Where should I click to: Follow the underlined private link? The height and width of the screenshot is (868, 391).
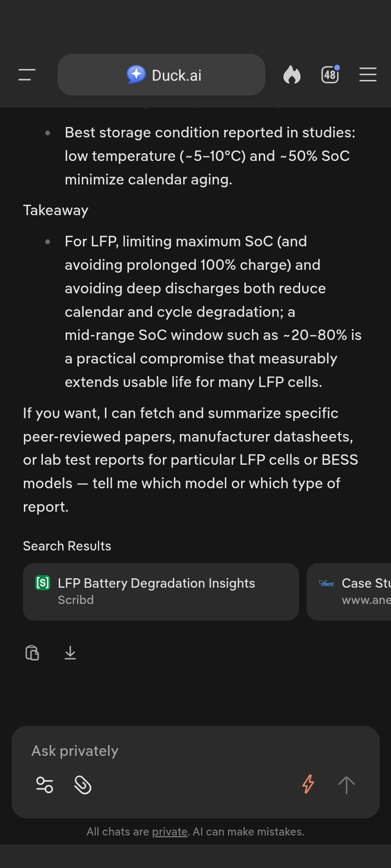click(x=170, y=832)
